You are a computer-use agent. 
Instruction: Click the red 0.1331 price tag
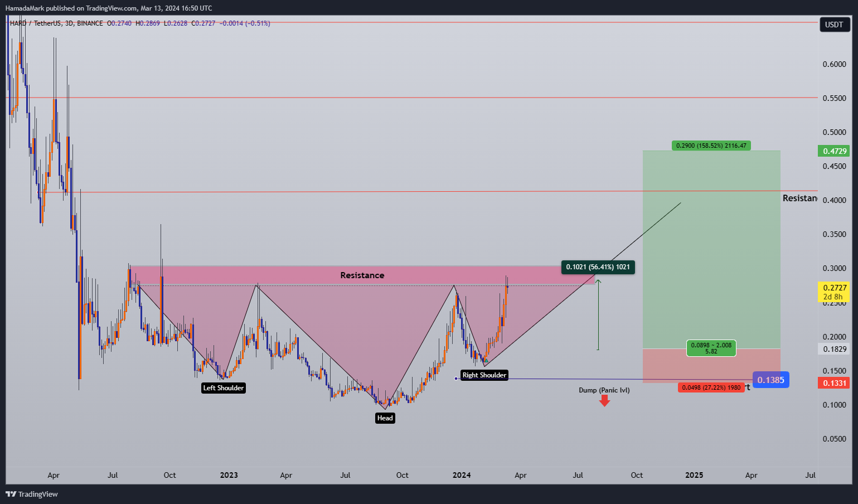(x=835, y=383)
